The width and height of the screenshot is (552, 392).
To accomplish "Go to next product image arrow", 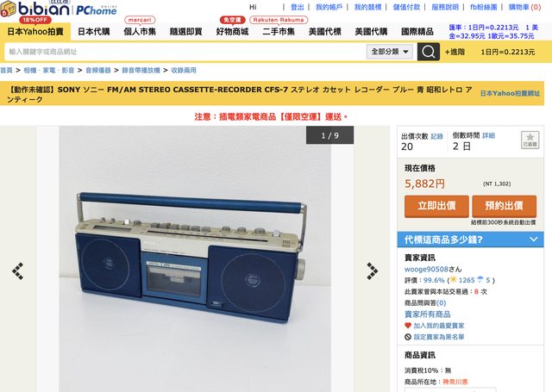I will (372, 271).
